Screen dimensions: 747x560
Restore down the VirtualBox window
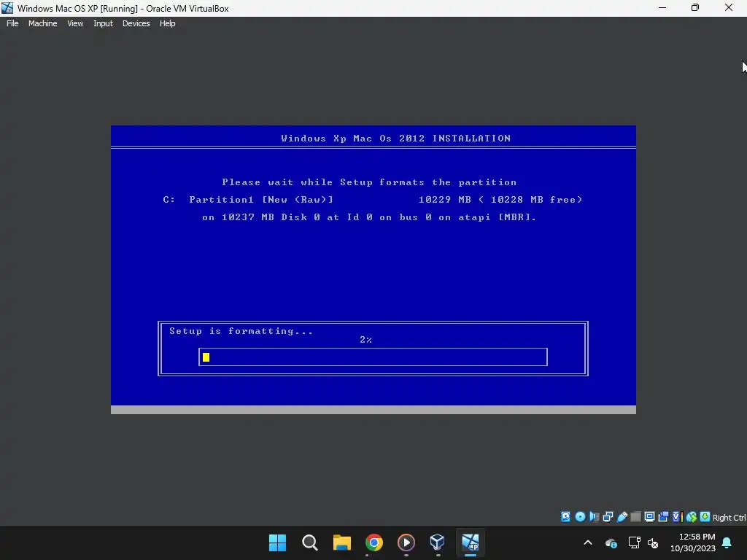pos(695,8)
